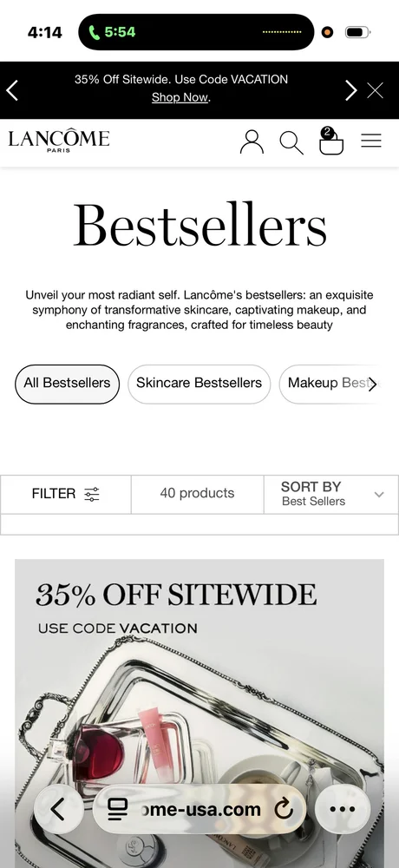Tap the search magnifier icon
Screen dimensions: 399x868
click(x=291, y=142)
